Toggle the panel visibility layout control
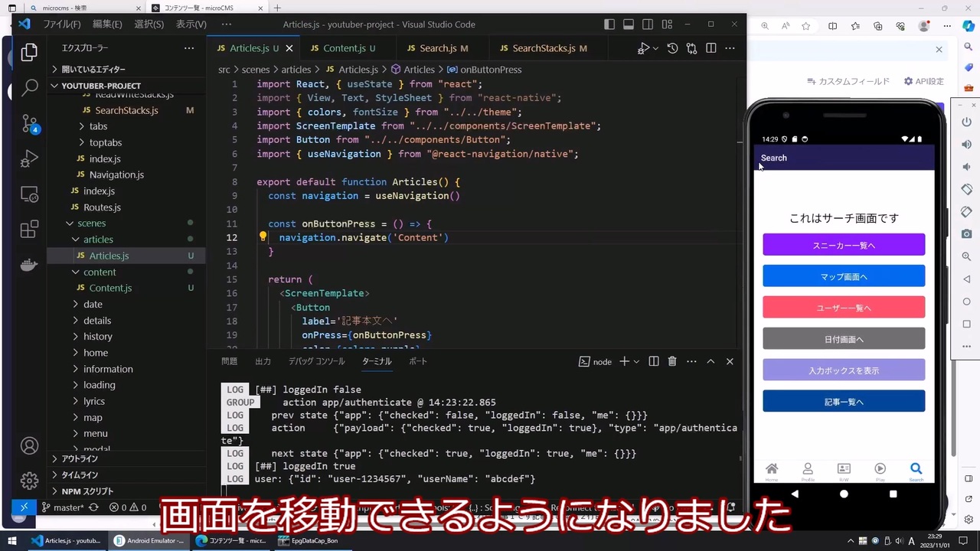 (x=629, y=24)
